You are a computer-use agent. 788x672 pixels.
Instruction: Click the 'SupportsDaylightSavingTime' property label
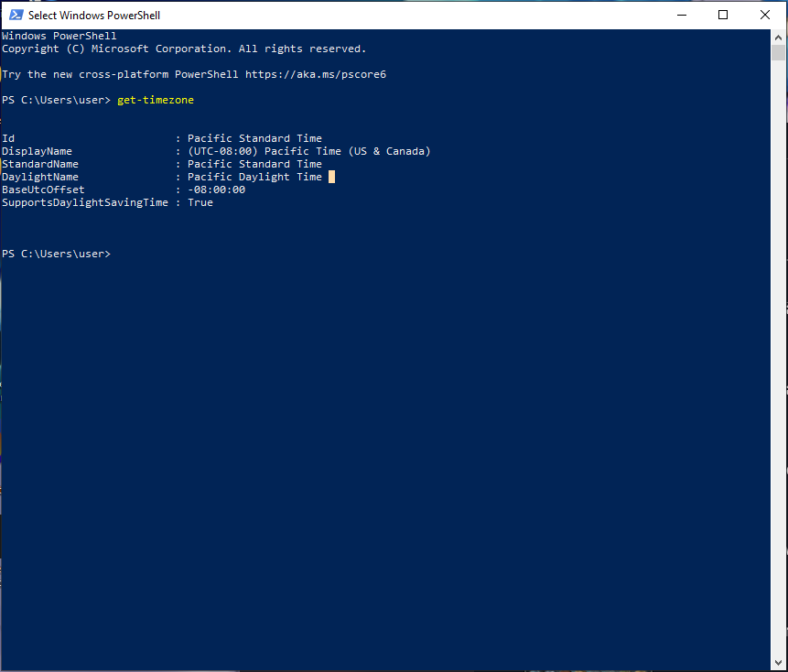(85, 202)
